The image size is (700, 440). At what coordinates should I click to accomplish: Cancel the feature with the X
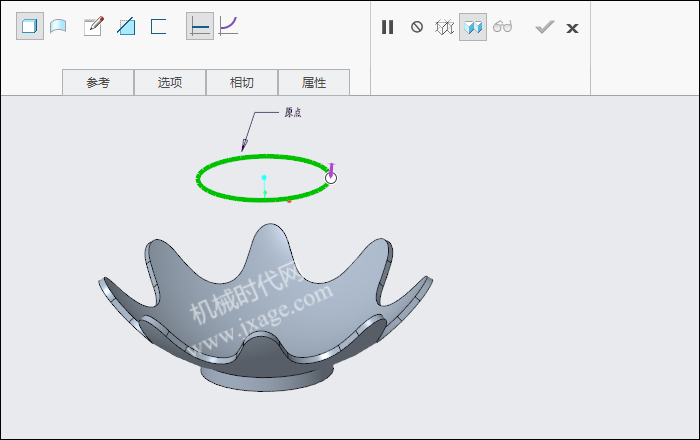pyautogui.click(x=572, y=29)
